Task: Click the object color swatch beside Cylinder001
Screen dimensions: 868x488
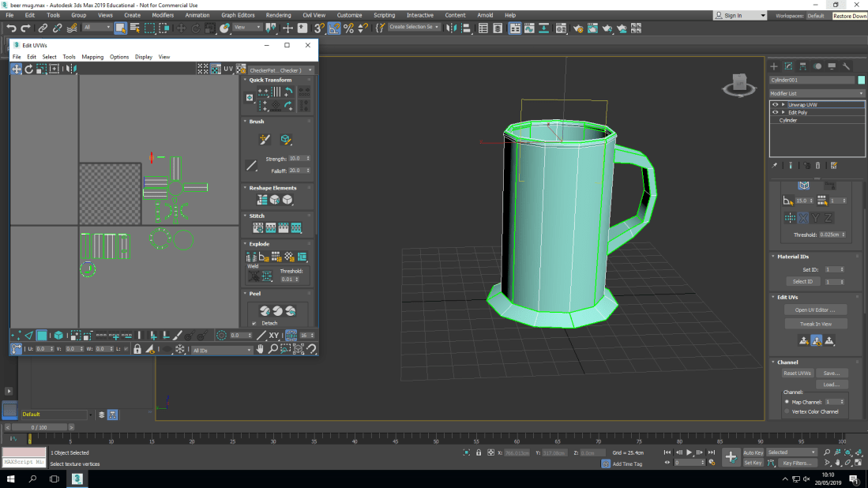Action: pos(861,80)
